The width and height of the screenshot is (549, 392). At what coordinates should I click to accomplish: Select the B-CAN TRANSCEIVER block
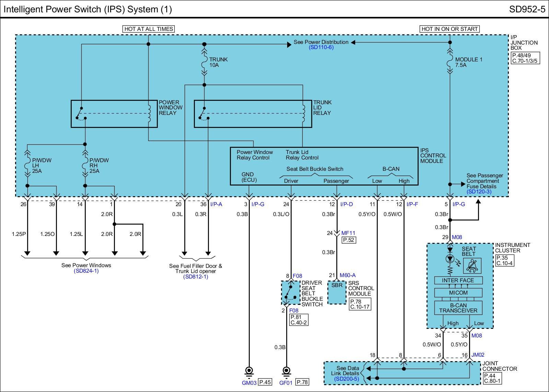458,308
